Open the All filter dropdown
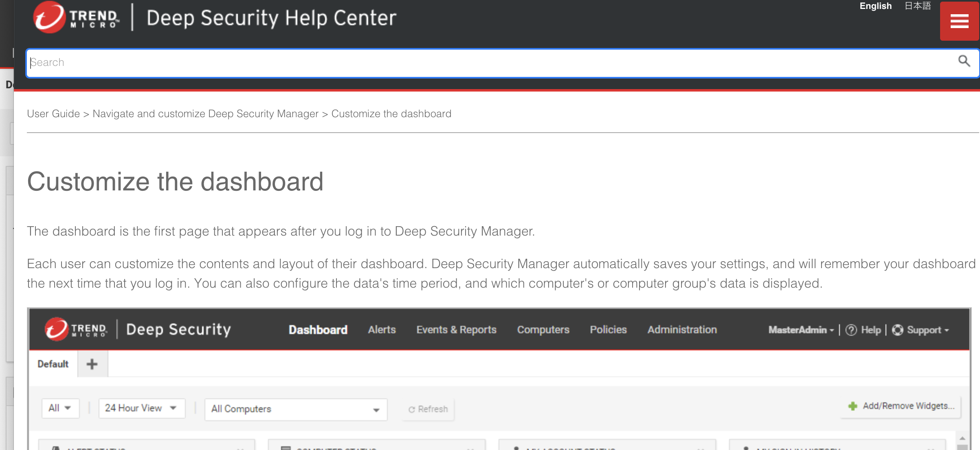This screenshot has width=980, height=450. coord(60,408)
